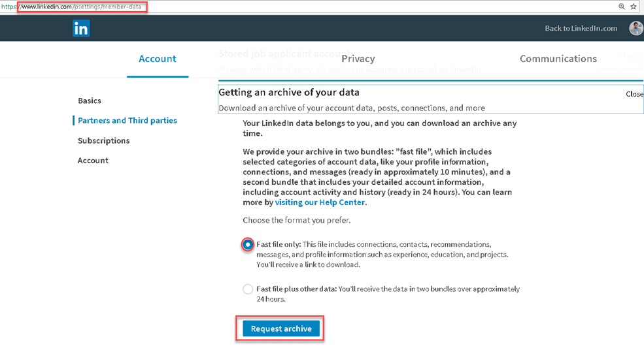Switch to the Privacy tab
Image resolution: width=644 pixels, height=348 pixels.
coord(358,59)
